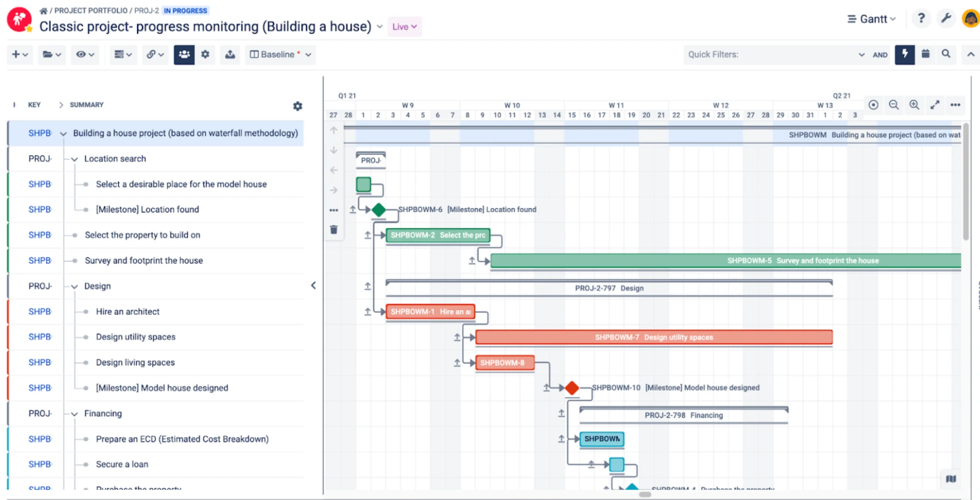
Task: Open the Gantt view menu
Action: pyautogui.click(x=871, y=19)
